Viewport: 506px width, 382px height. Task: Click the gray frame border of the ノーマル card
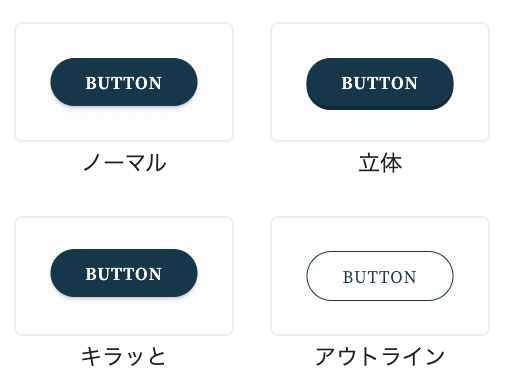tap(124, 23)
